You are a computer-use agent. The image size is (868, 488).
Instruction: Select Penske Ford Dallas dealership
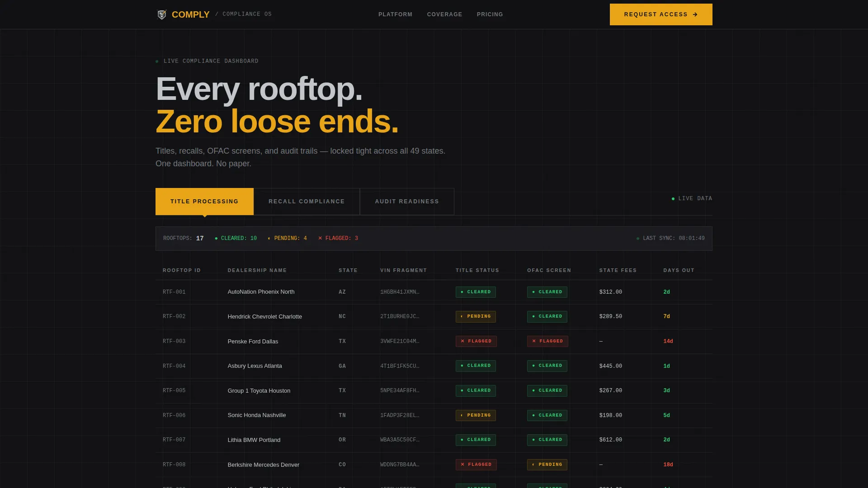click(x=253, y=342)
